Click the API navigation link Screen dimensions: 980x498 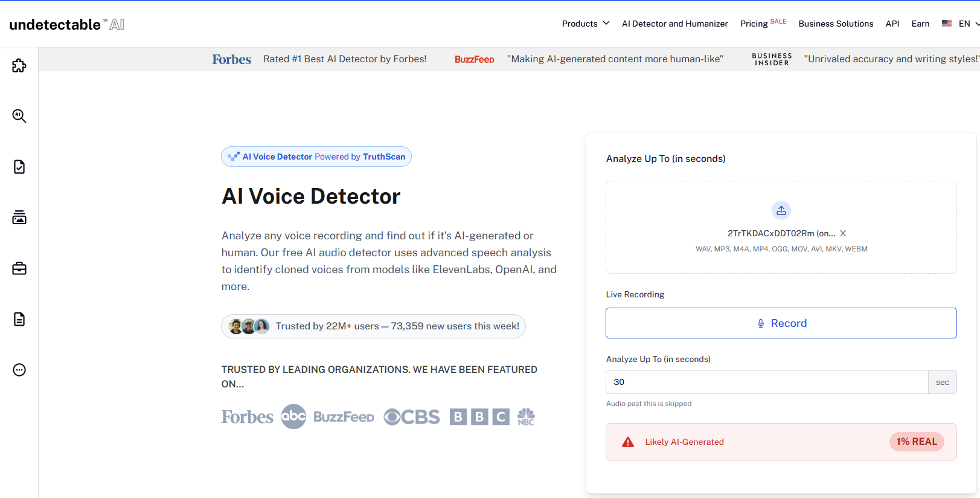[892, 24]
